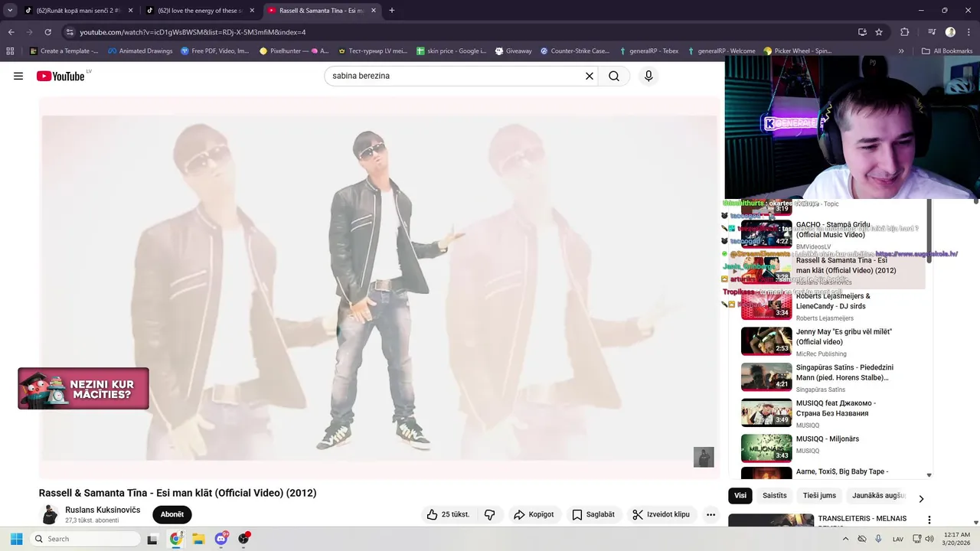
Task: Close the Rassell & Samanta Tīna tab
Action: (373, 11)
